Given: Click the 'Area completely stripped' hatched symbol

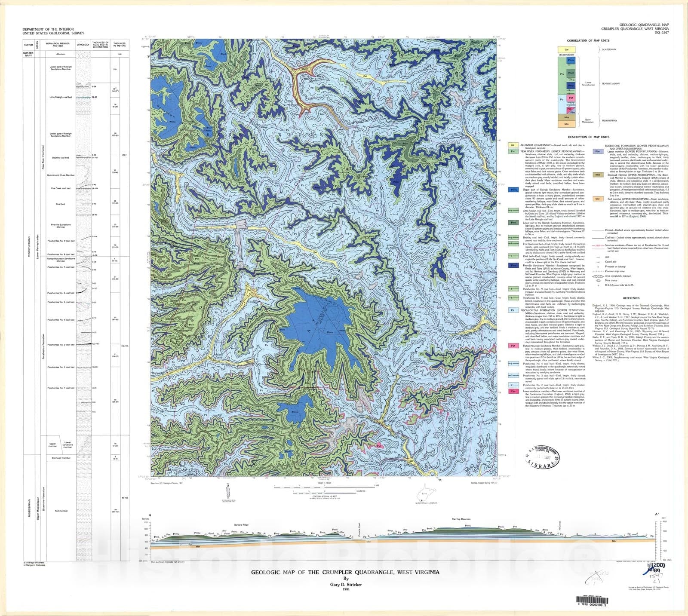Looking at the screenshot, I should (599, 276).
